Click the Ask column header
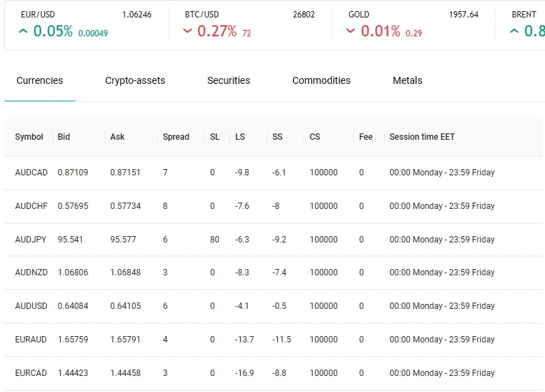The image size is (545, 392). (x=117, y=137)
